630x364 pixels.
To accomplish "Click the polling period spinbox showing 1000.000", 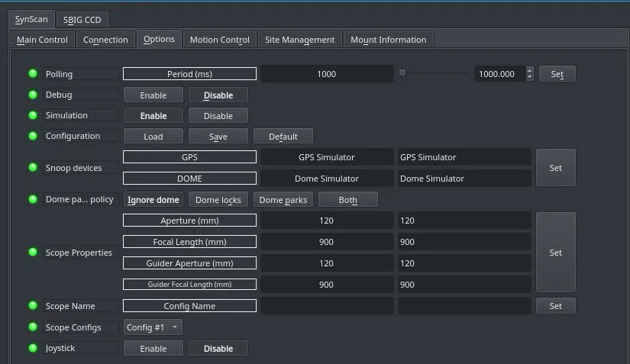I will (x=500, y=74).
